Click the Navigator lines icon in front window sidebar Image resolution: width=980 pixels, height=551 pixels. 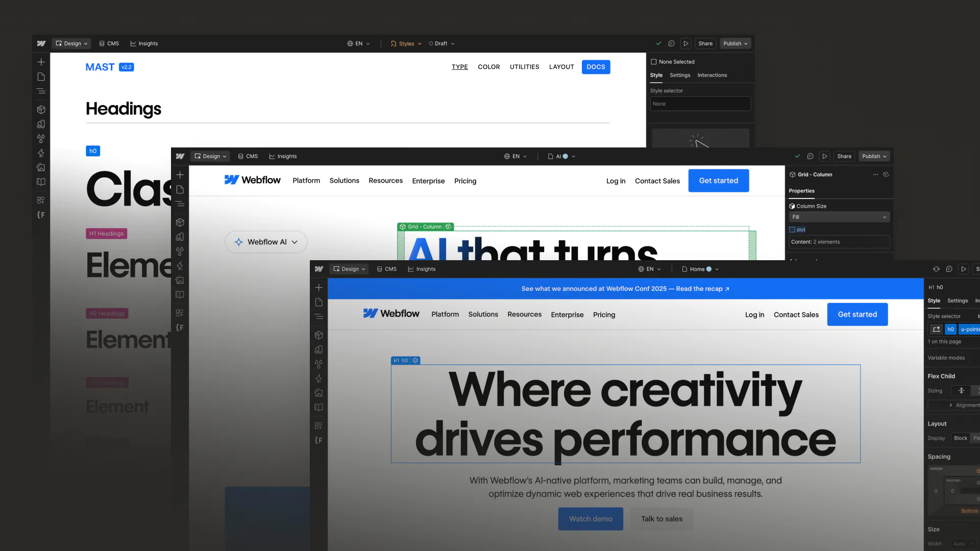point(318,317)
